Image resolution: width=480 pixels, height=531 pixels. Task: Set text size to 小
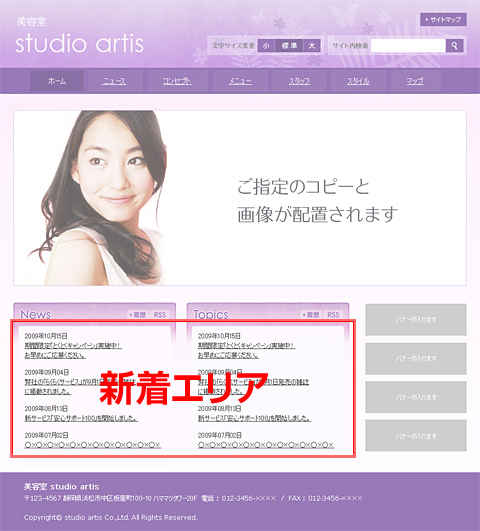266,46
